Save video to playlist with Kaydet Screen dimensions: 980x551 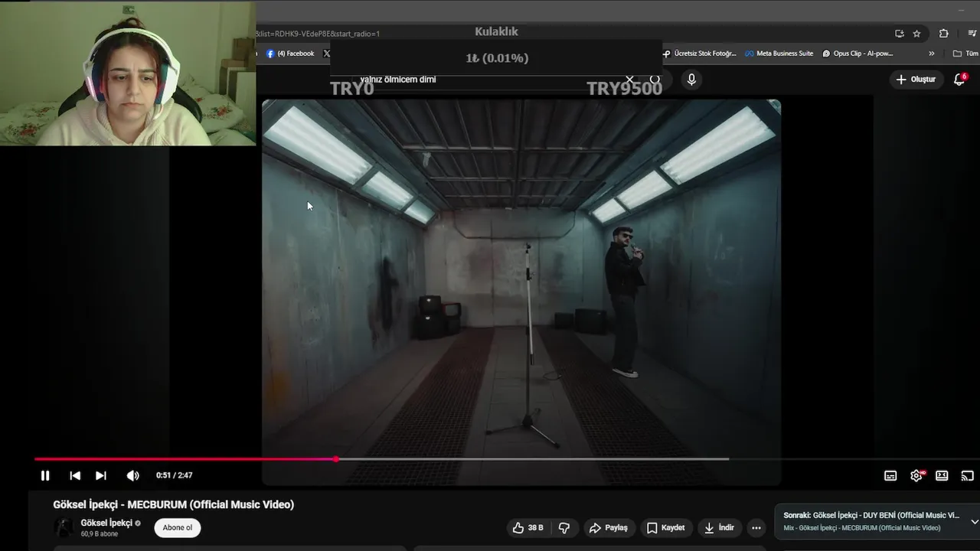point(665,528)
